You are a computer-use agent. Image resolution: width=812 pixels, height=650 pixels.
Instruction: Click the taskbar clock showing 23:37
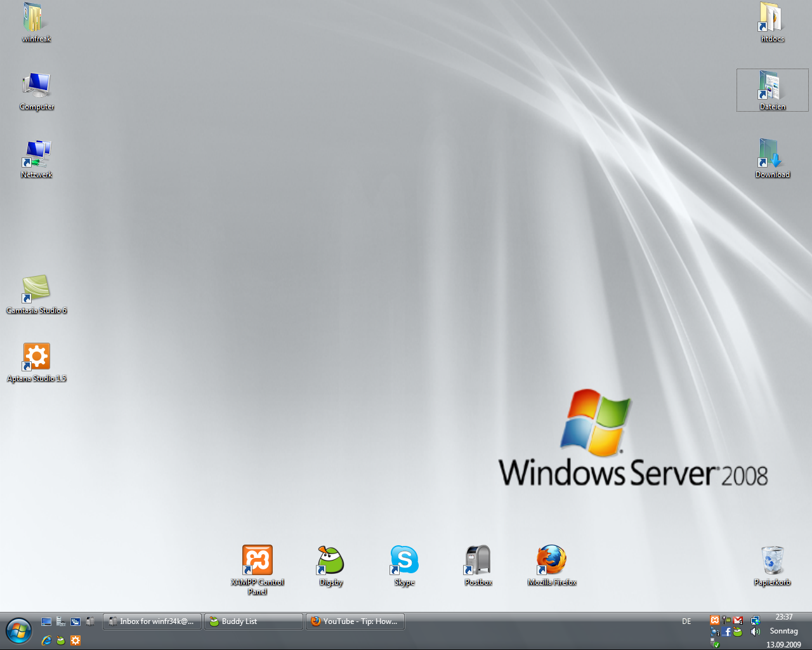[784, 617]
